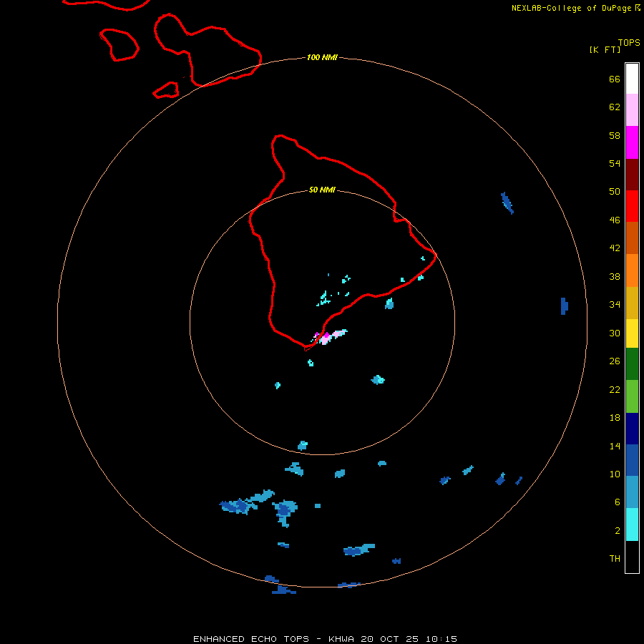This screenshot has width=644, height=644.
Task: Click the legend value 30
Action: coord(615,333)
